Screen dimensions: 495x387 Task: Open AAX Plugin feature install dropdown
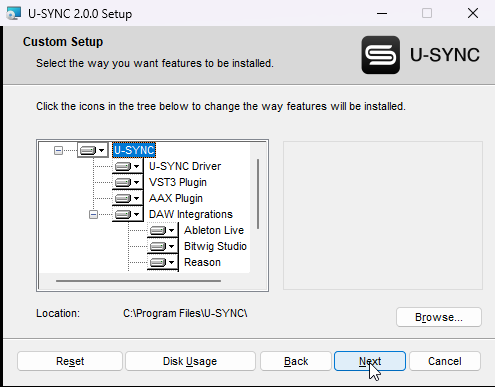(127, 198)
